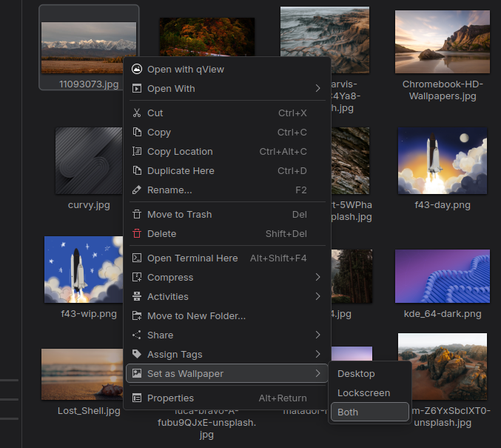Click the f43-day.png file name
Viewport: 501px width, 448px height.
(x=443, y=205)
